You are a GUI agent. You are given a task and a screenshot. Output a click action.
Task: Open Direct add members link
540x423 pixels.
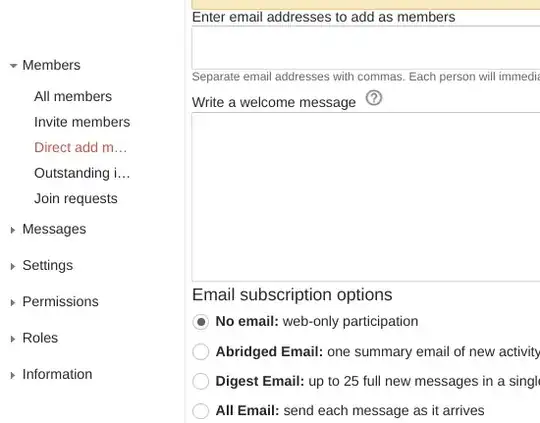click(x=81, y=147)
